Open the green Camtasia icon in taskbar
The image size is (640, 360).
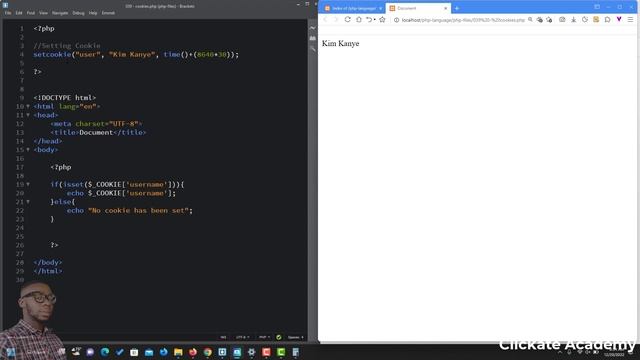[x=281, y=352]
